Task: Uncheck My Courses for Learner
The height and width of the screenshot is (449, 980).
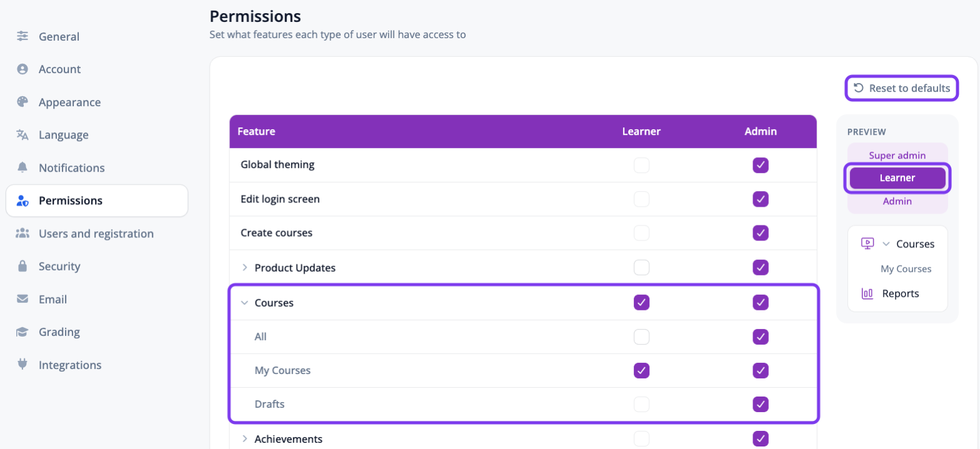Action: tap(641, 370)
